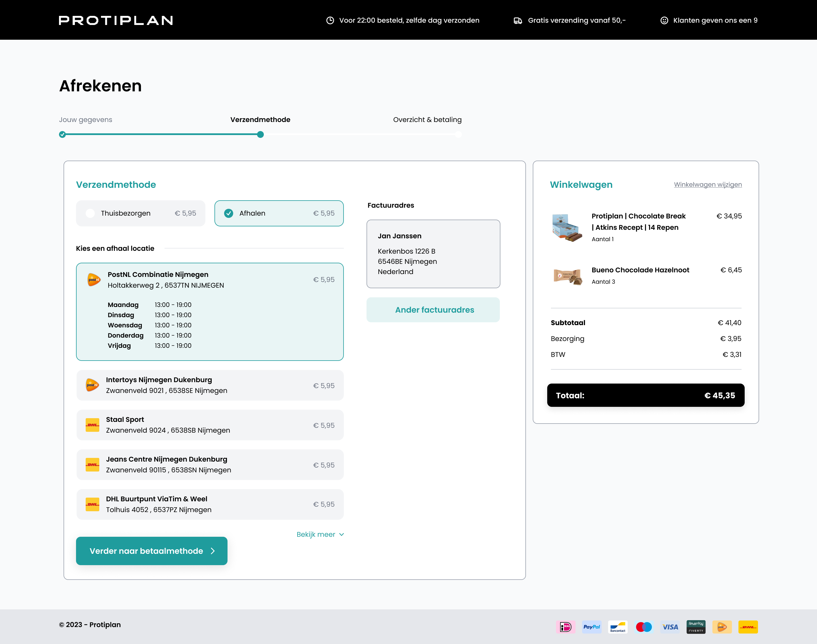Viewport: 817px width, 644px height.
Task: Click the Chocolate Break product thumbnail
Action: 567,227
